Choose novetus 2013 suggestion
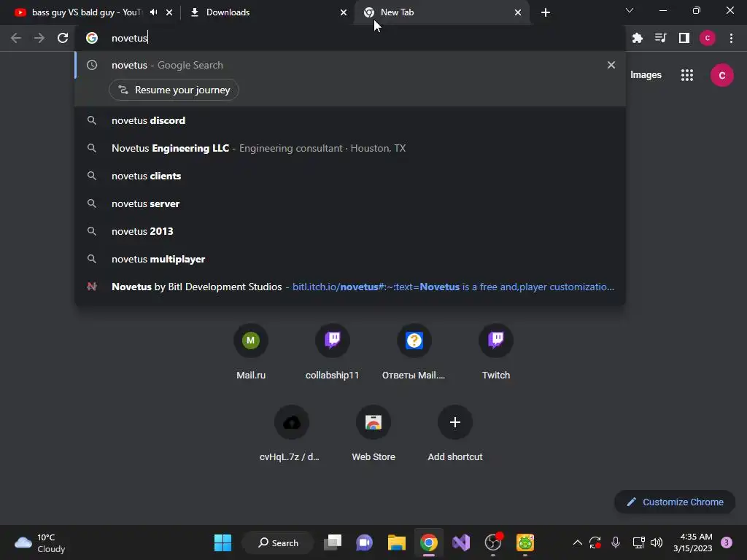 pyautogui.click(x=350, y=231)
